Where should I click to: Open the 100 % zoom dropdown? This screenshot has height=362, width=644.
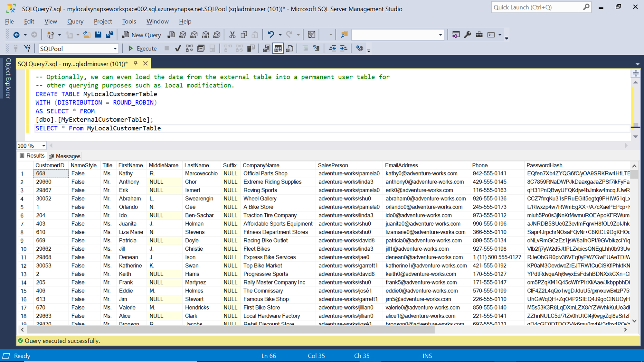pos(43,146)
